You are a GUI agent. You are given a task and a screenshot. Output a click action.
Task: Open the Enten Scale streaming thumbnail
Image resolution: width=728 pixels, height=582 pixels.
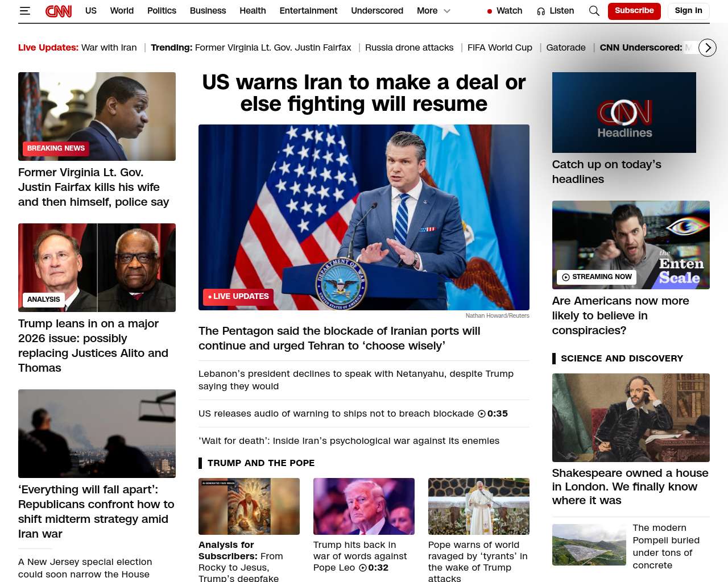(x=631, y=245)
